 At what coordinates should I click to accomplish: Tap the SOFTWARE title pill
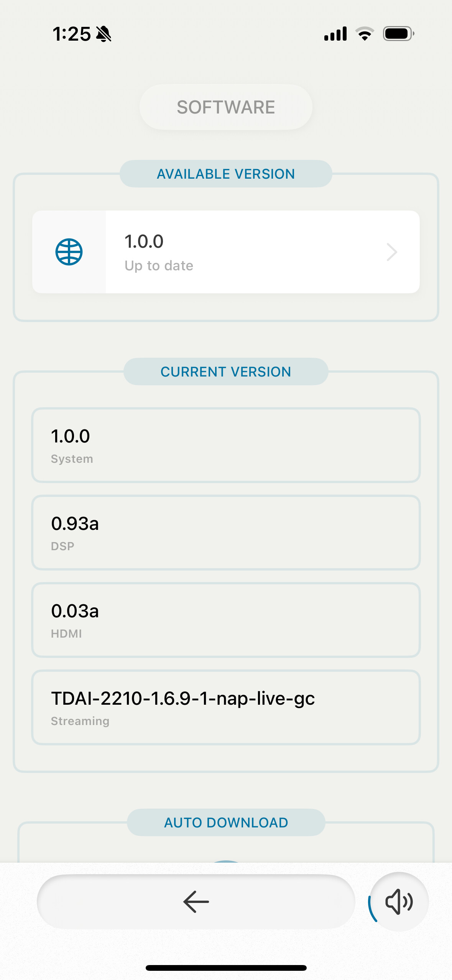226,107
